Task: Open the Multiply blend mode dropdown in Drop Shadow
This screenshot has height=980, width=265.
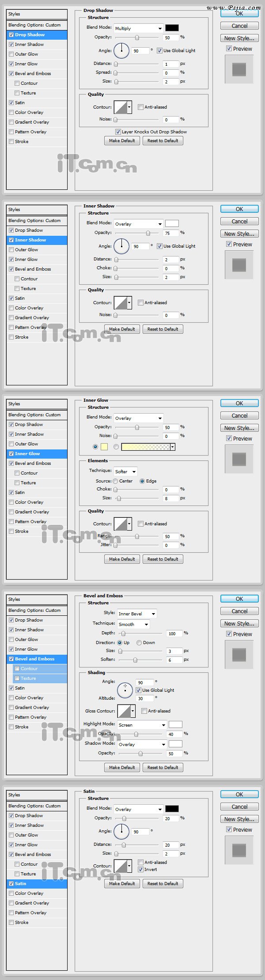Action: 138,28
